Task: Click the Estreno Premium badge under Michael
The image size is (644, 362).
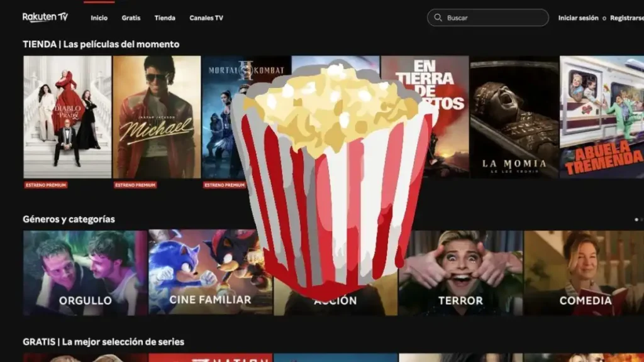Action: point(135,185)
